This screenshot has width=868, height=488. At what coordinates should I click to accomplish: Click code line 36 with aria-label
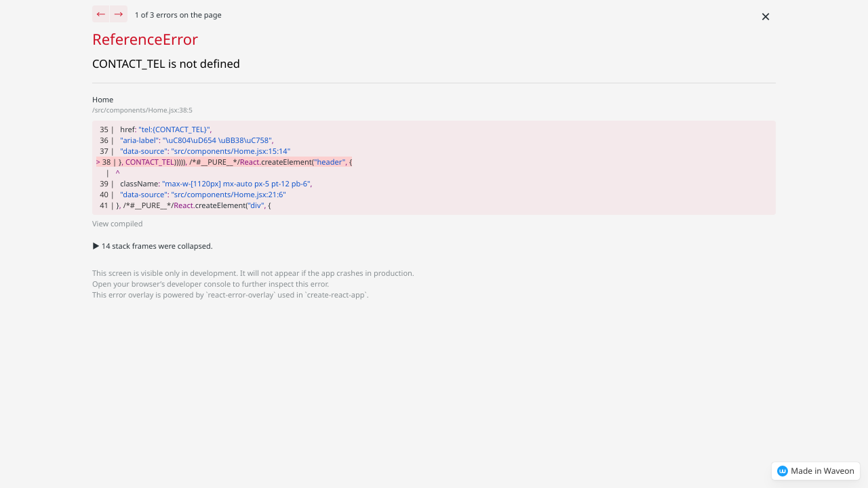196,140
